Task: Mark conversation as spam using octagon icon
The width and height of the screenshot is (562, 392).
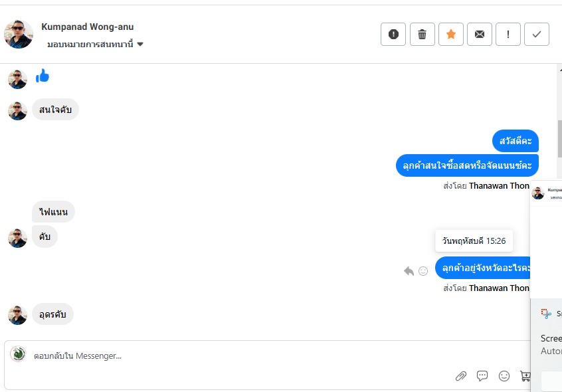Action: 393,35
